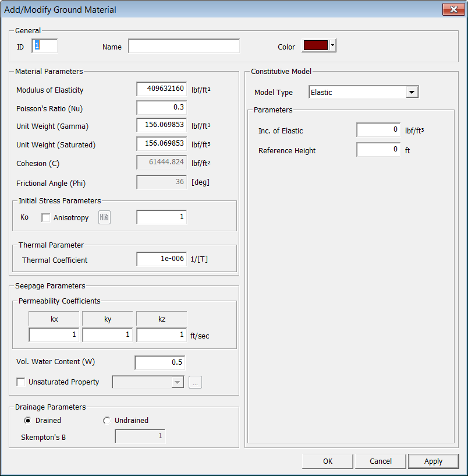
Task: Click the Poisson's Ratio input box
Action: (x=162, y=108)
